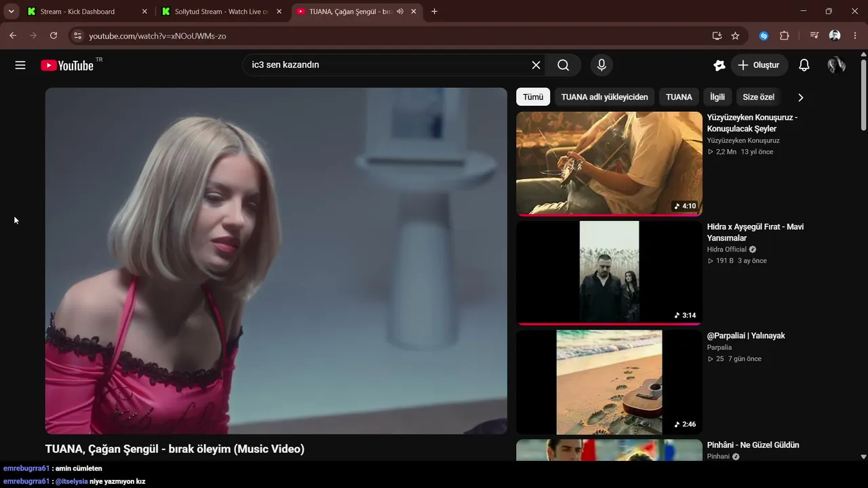
Task: Open the YouTube guide hamburger menu
Action: [x=20, y=65]
